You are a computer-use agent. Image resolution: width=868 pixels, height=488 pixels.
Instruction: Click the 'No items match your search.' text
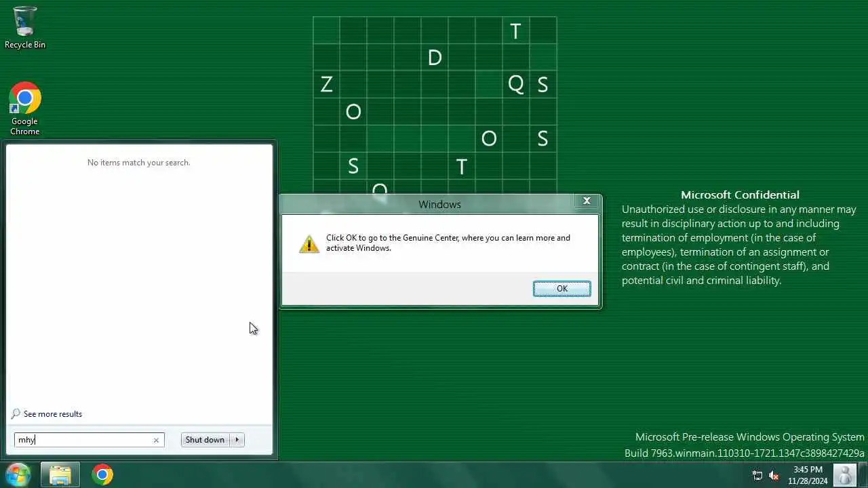click(x=139, y=163)
